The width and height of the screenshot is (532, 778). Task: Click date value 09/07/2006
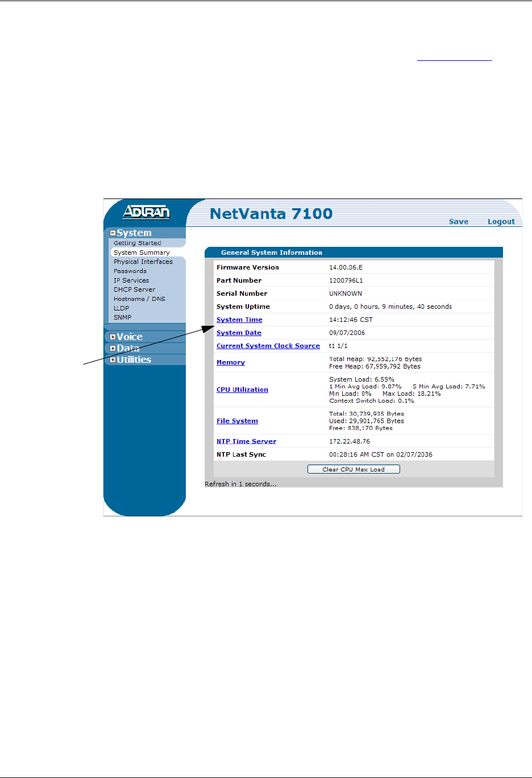pos(347,333)
